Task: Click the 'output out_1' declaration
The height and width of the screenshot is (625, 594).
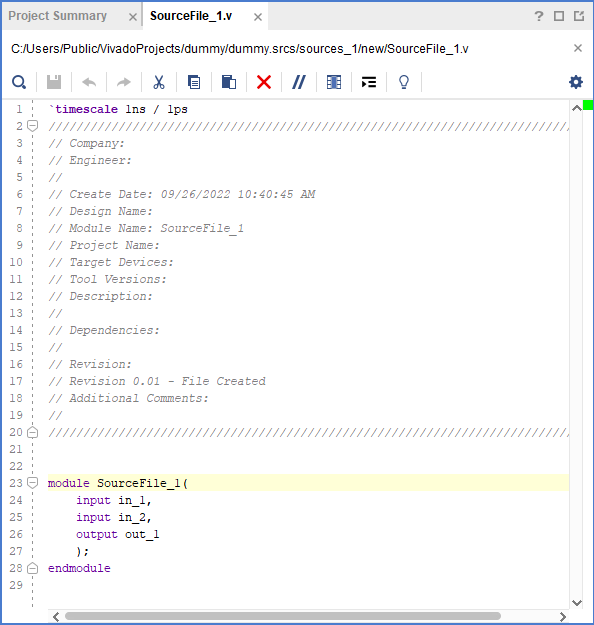Action: click(118, 535)
